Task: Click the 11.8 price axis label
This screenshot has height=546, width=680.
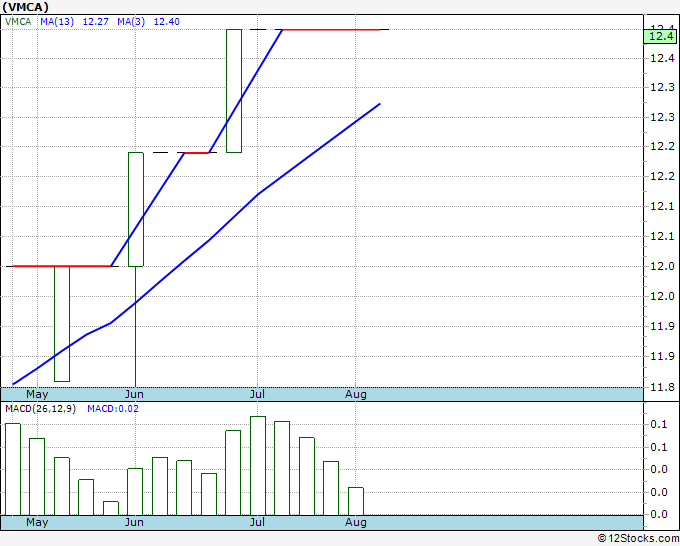Action: (662, 387)
